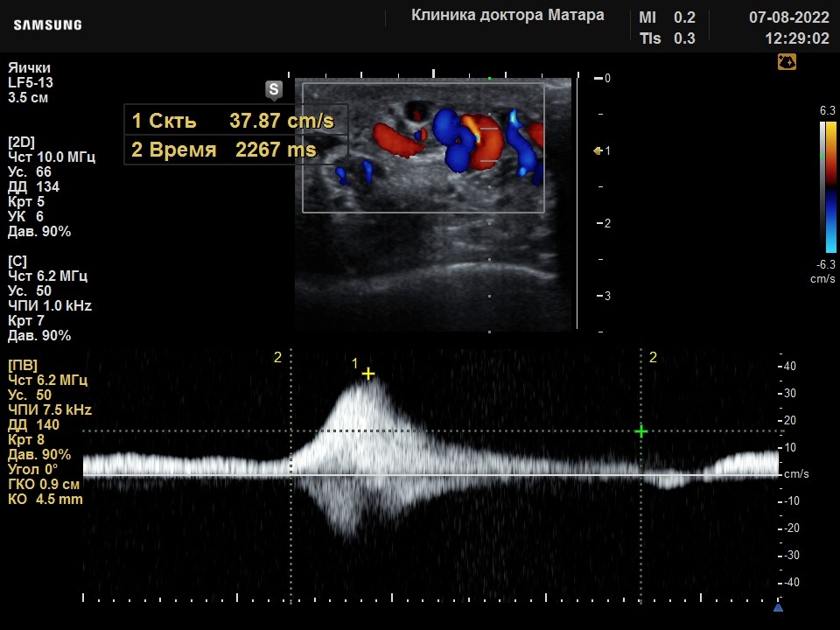Click the '3.5 см' depth label
840x630 pixels.
pos(28,97)
